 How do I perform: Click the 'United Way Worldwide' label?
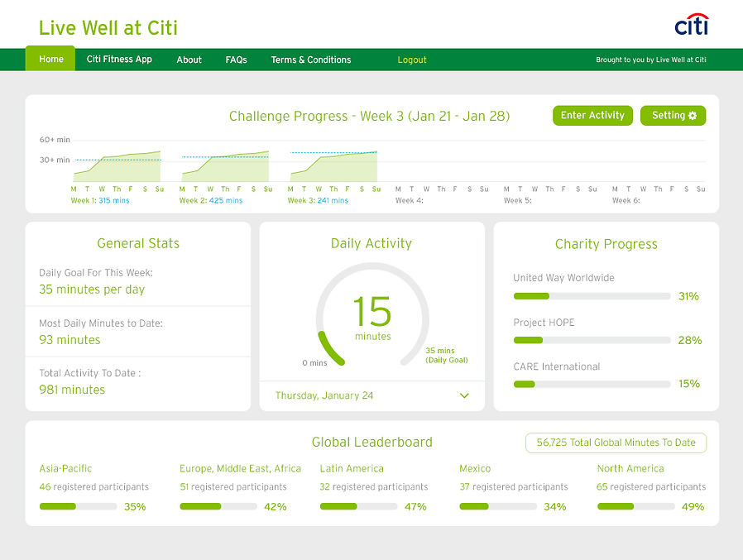click(564, 278)
